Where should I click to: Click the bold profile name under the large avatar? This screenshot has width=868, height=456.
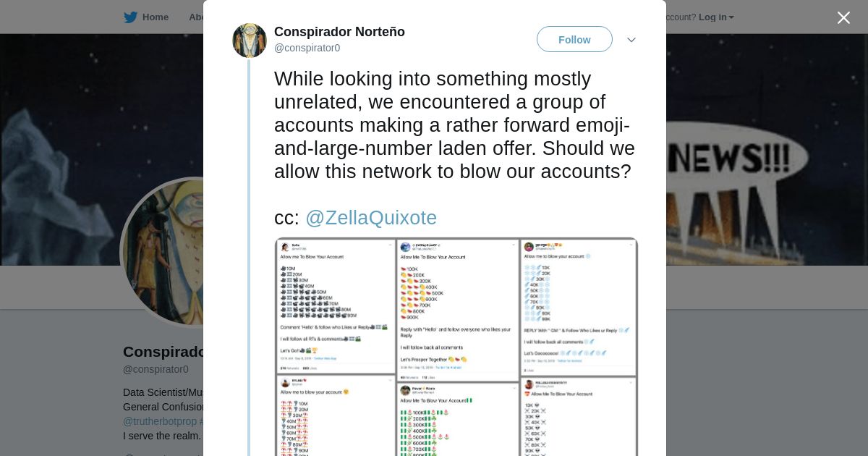(164, 352)
